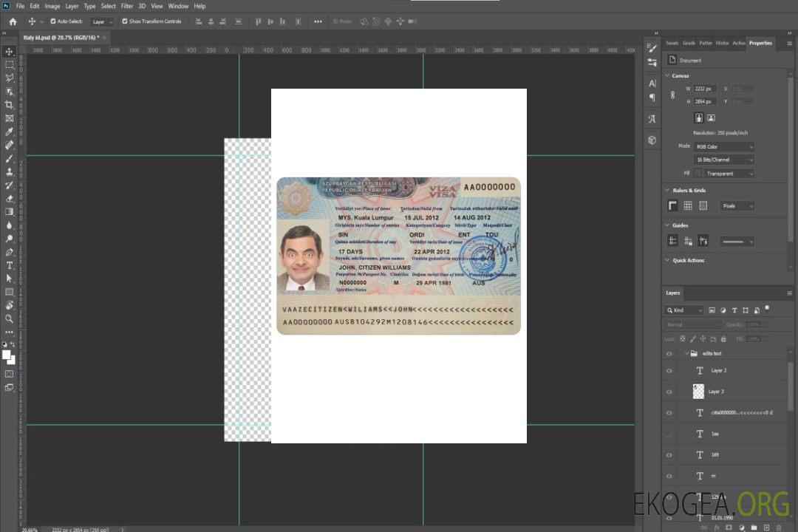This screenshot has height=532, width=798.
Task: Toggle Show Transform Controls checkbox
Action: 125,21
